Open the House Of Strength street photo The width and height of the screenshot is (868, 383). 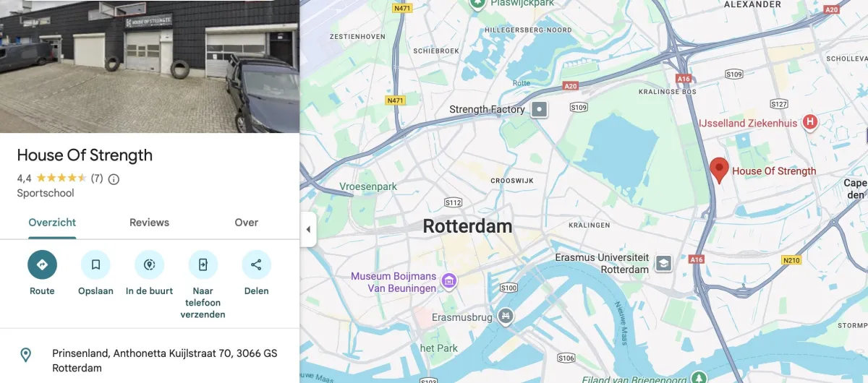(150, 66)
